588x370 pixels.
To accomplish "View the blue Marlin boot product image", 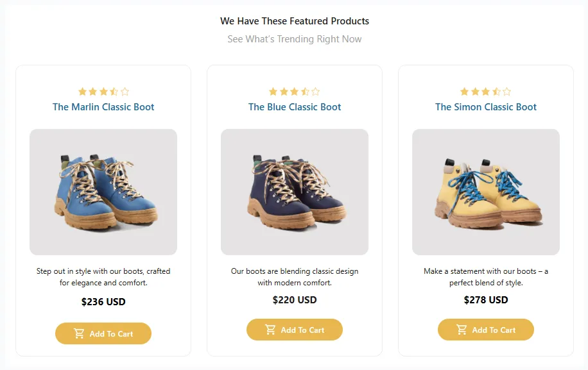I will (x=103, y=192).
